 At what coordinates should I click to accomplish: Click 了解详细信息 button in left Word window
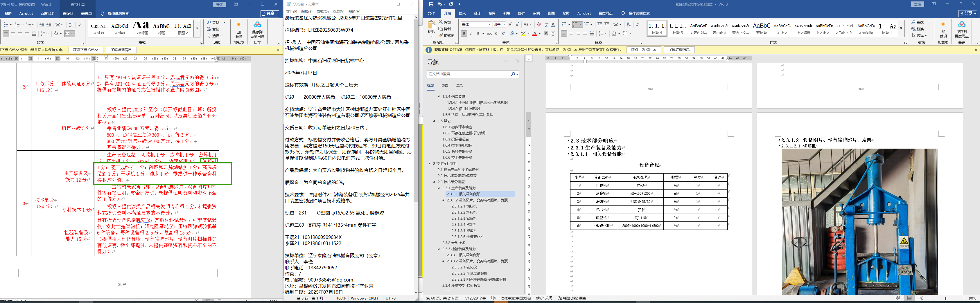pyautogui.click(x=121, y=50)
